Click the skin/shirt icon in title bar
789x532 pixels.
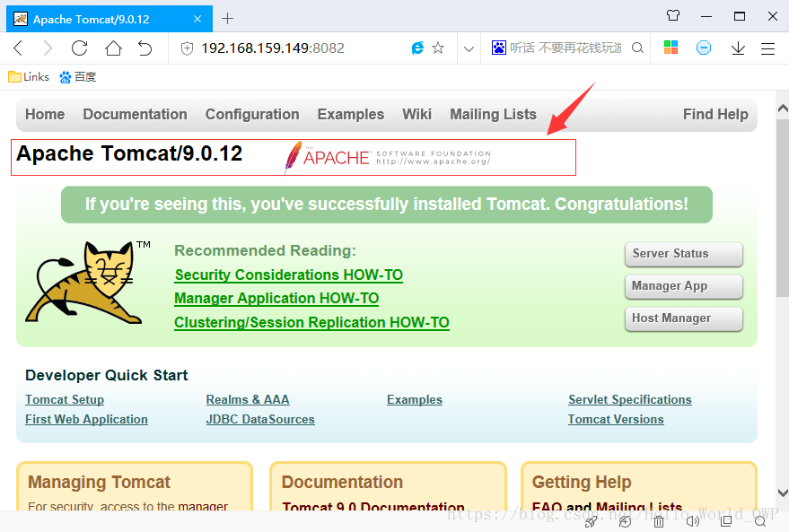tap(673, 16)
